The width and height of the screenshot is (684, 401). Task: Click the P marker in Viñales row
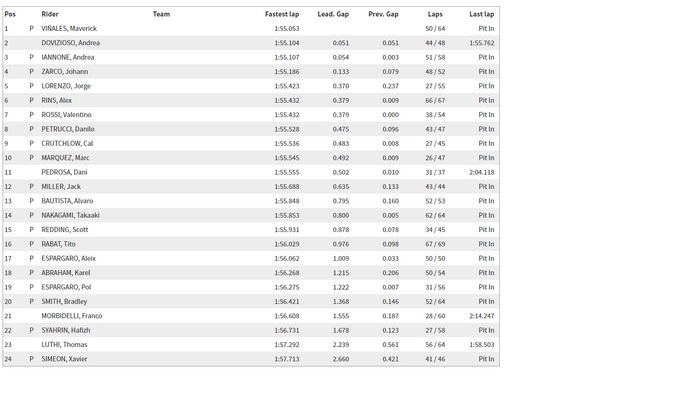click(x=31, y=28)
